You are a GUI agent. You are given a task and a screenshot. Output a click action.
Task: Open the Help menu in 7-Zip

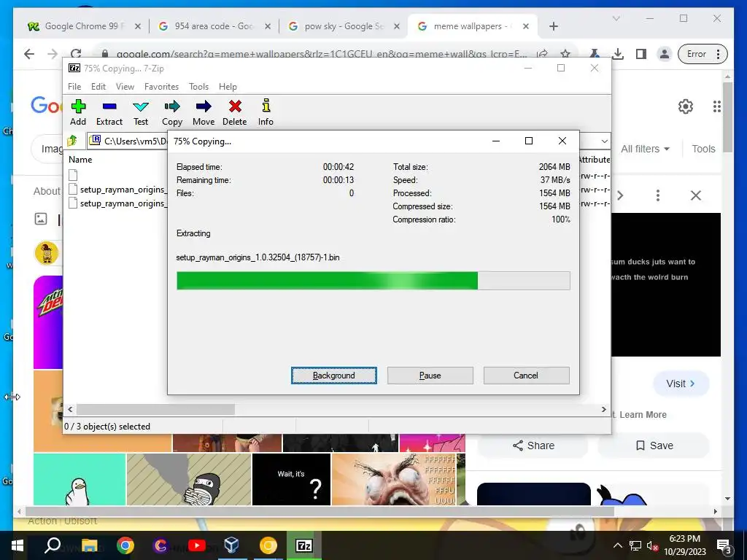click(x=228, y=87)
